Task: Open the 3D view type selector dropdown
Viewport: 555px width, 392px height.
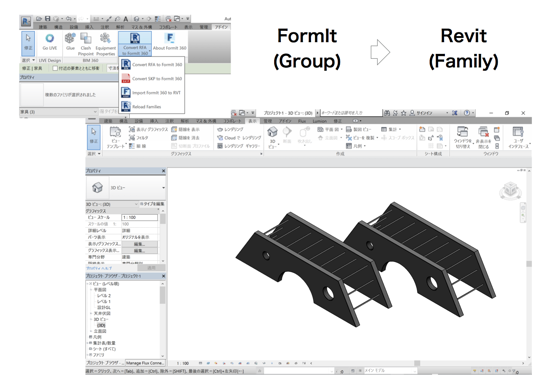Action: click(163, 188)
